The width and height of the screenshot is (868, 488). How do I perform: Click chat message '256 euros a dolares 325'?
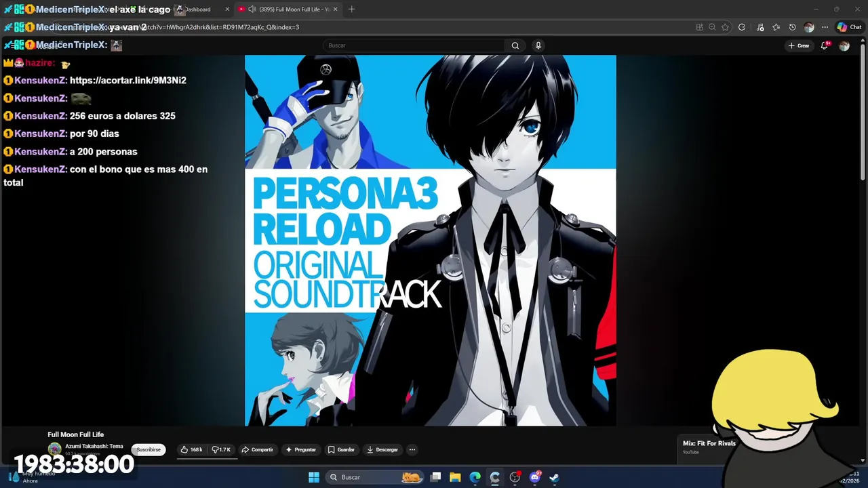(x=122, y=116)
